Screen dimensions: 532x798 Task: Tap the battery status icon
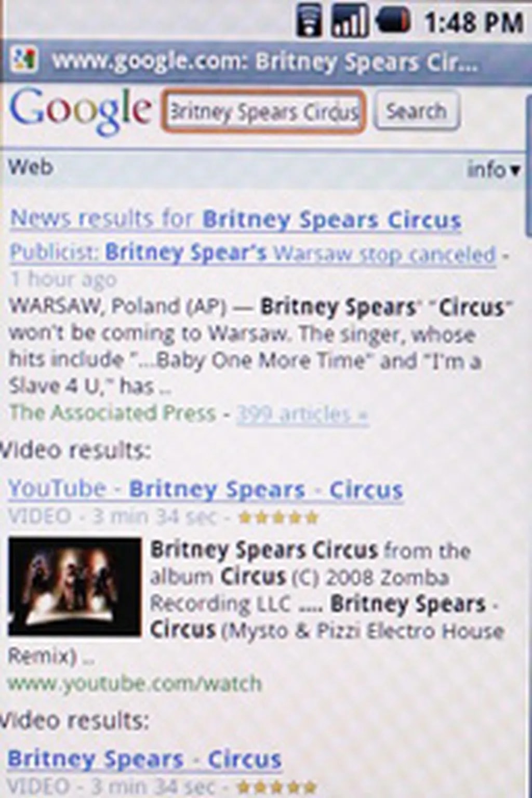point(393,21)
